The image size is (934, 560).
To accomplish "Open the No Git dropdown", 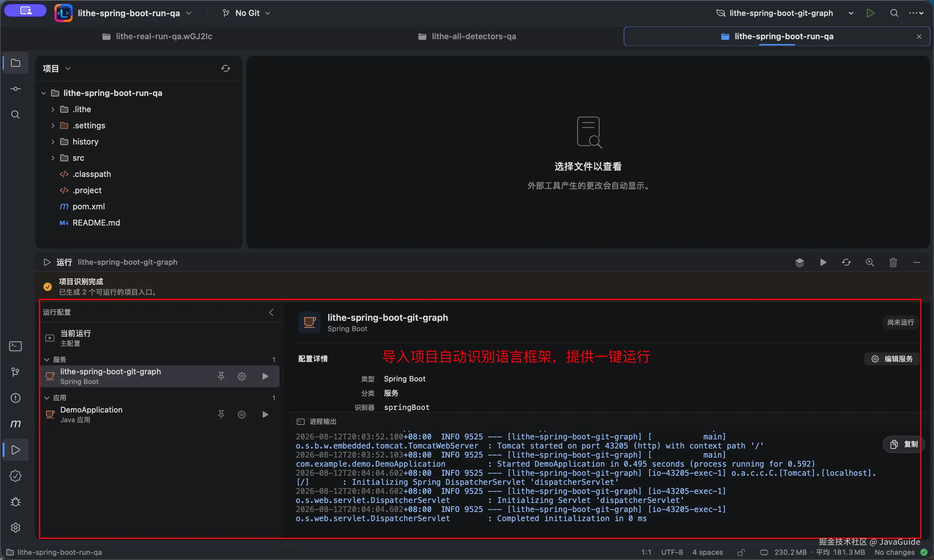I will (x=246, y=13).
